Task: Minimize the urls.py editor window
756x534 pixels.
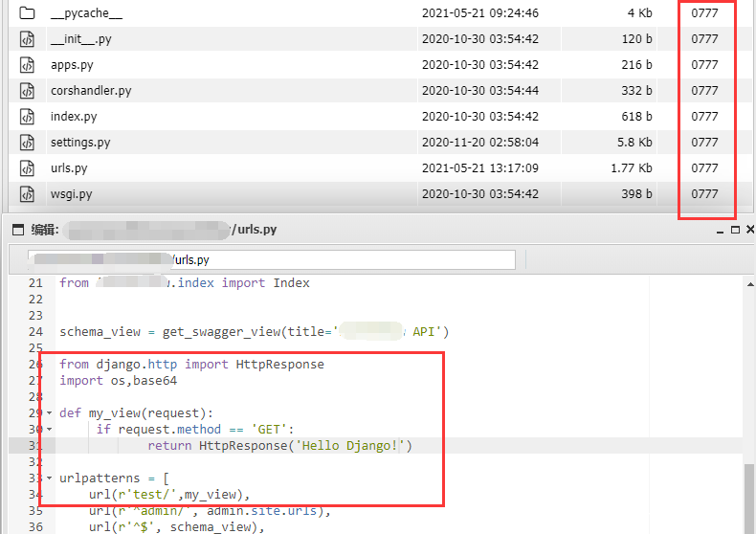Action: click(x=721, y=230)
